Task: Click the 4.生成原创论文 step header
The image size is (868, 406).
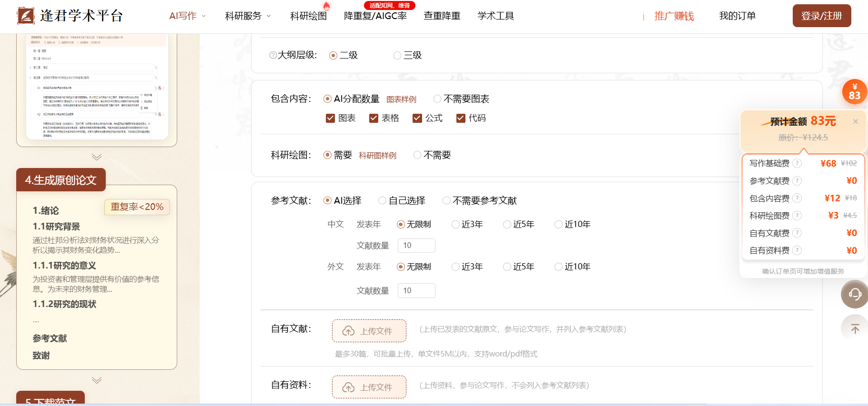Action: point(61,180)
